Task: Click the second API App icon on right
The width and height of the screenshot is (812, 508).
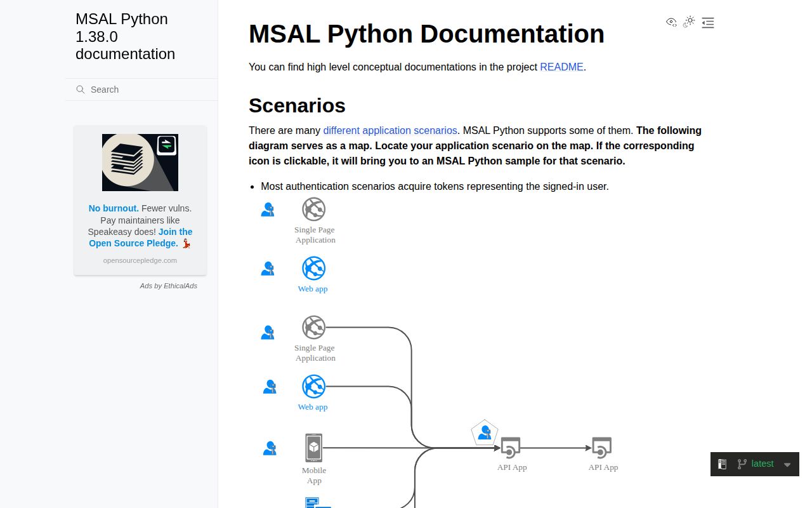Action: coord(601,448)
